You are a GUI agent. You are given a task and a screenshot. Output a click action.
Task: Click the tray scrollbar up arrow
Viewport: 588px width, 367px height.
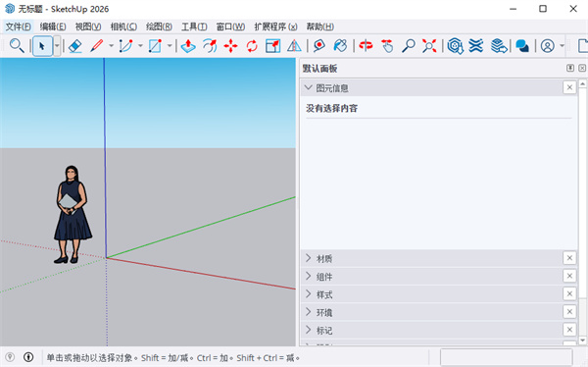[x=582, y=83]
